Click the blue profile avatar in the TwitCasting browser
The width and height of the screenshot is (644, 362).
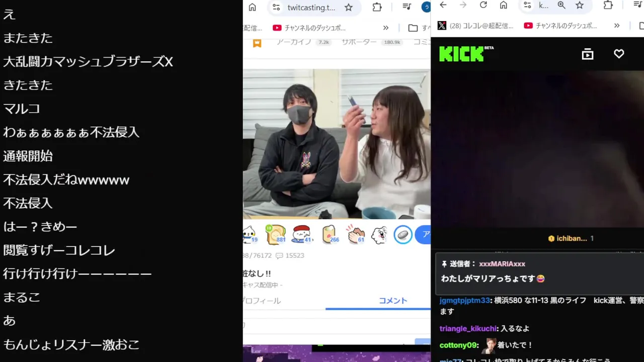click(427, 7)
